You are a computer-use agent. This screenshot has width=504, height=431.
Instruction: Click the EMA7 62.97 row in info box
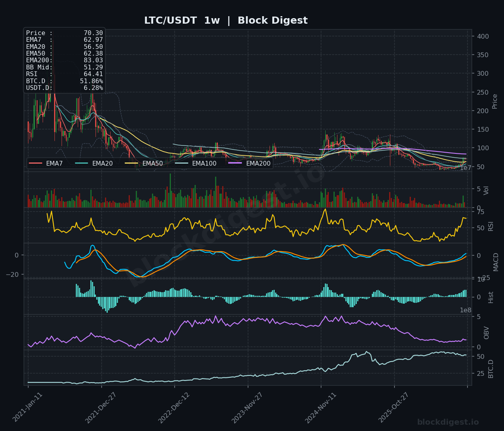(x=64, y=40)
